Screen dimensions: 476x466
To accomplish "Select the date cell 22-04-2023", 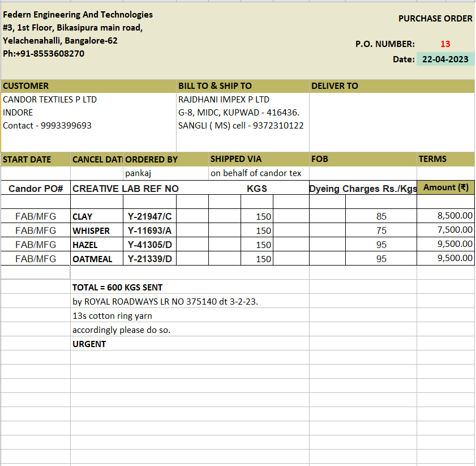I will click(x=445, y=59).
